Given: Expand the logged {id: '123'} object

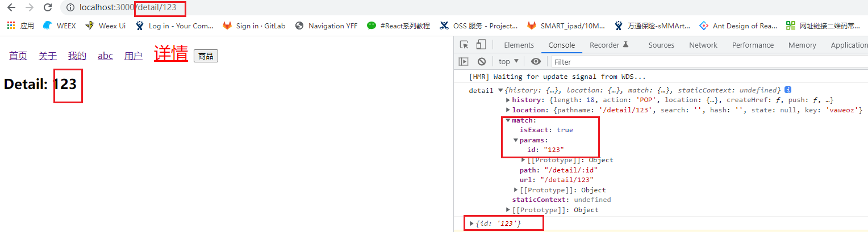Looking at the screenshot, I should (471, 224).
